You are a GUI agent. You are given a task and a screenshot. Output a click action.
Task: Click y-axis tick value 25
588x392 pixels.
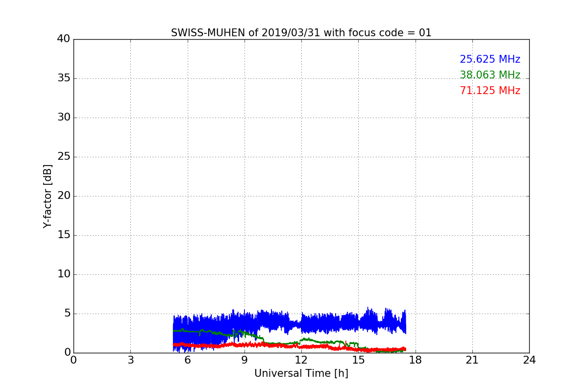64,156
